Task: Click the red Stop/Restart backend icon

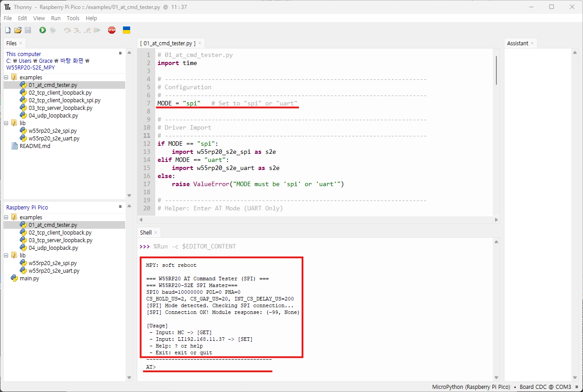Action: tap(112, 30)
